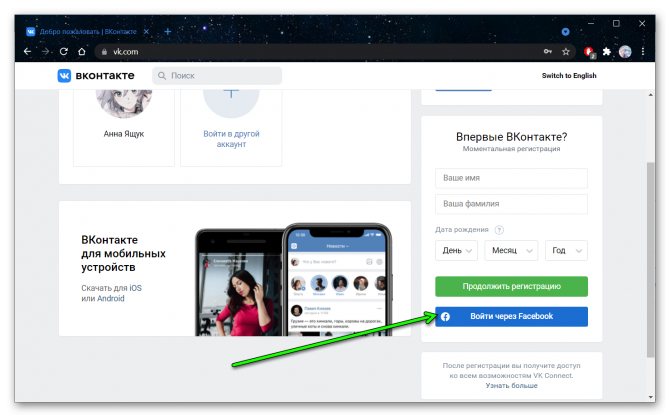
Task: Click Войти в другой аккаунт
Action: pyautogui.click(x=231, y=139)
